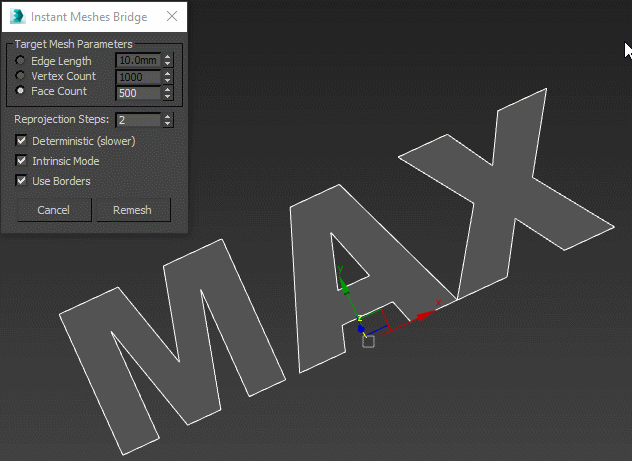Image resolution: width=632 pixels, height=461 pixels.
Task: Click the Edge Length spinner arrows
Action: point(167,62)
